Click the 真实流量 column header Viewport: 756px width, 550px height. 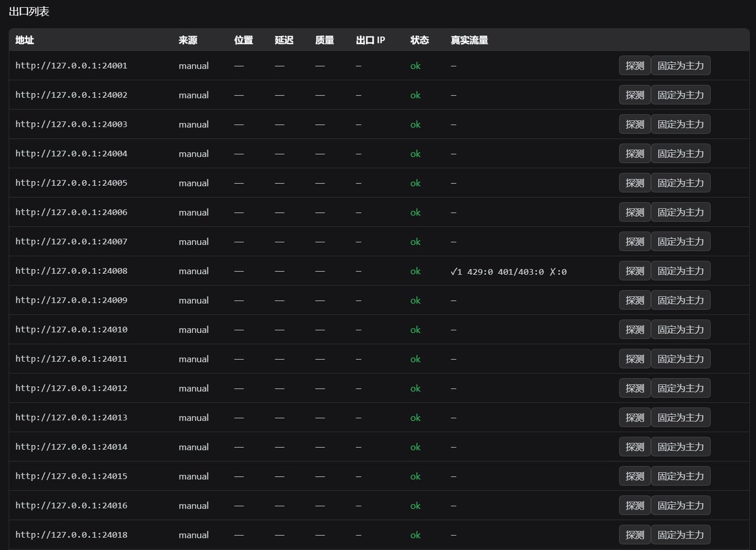pos(469,40)
